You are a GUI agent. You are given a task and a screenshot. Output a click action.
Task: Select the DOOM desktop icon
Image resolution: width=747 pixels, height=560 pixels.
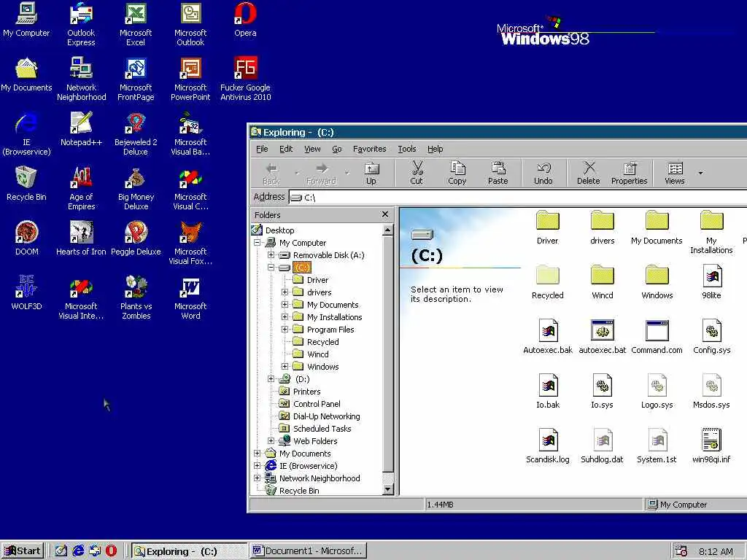27,238
